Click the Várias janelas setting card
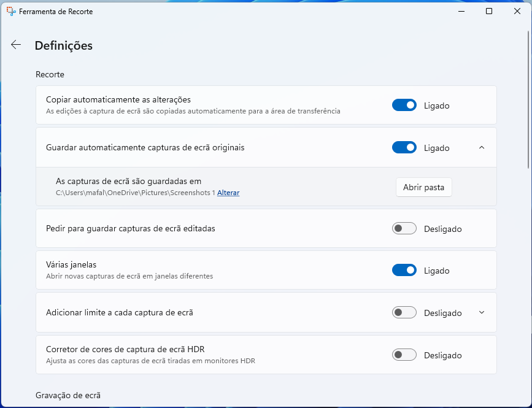 (266, 271)
